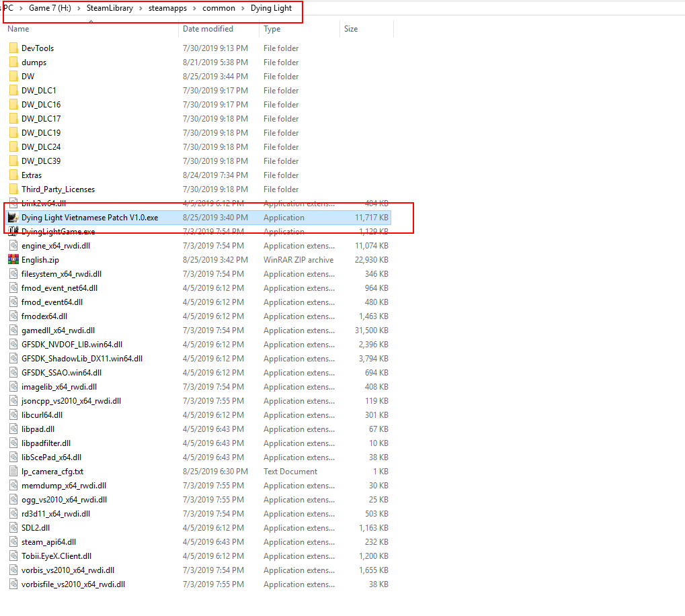Click the fmodex64.dll file icon
Screen dimensions: 685x616
click(13, 316)
